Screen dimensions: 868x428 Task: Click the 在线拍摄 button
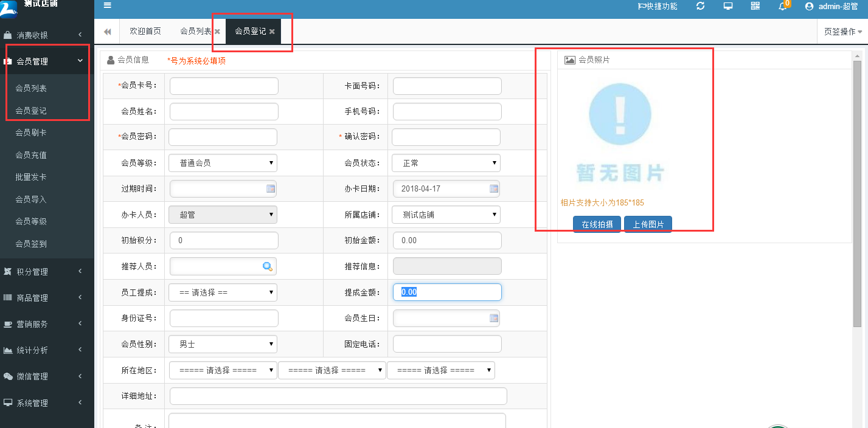(597, 223)
